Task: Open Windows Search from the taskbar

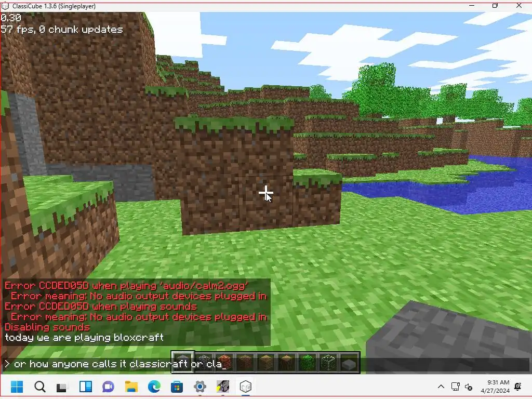Action: [39, 387]
